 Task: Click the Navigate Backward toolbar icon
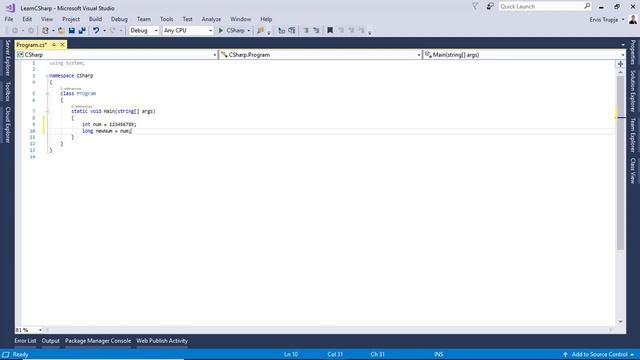pos(15,31)
